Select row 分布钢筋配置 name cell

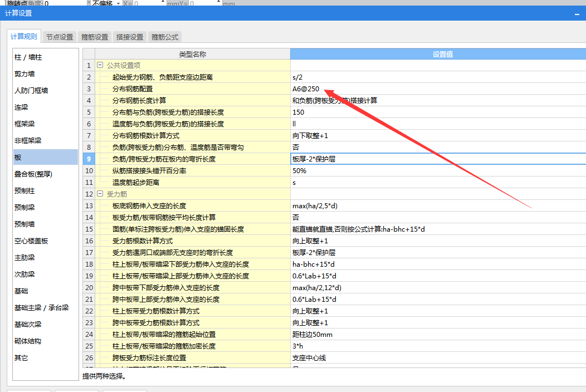tap(193, 89)
